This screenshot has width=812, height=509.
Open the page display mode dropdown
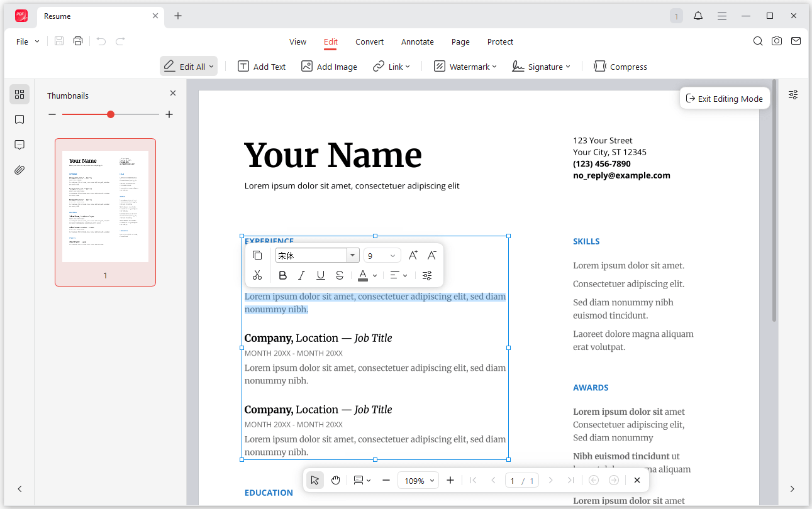[x=362, y=480]
